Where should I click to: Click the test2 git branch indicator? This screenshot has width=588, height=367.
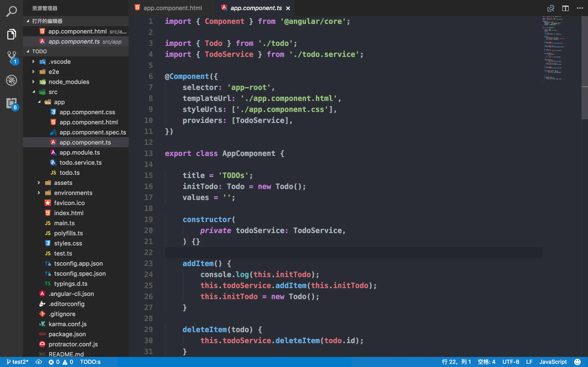click(17, 362)
